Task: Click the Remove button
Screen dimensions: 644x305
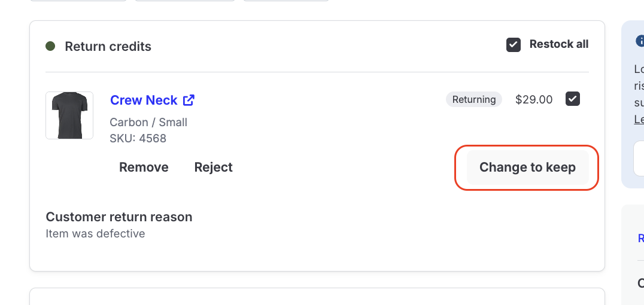Action: pyautogui.click(x=144, y=167)
